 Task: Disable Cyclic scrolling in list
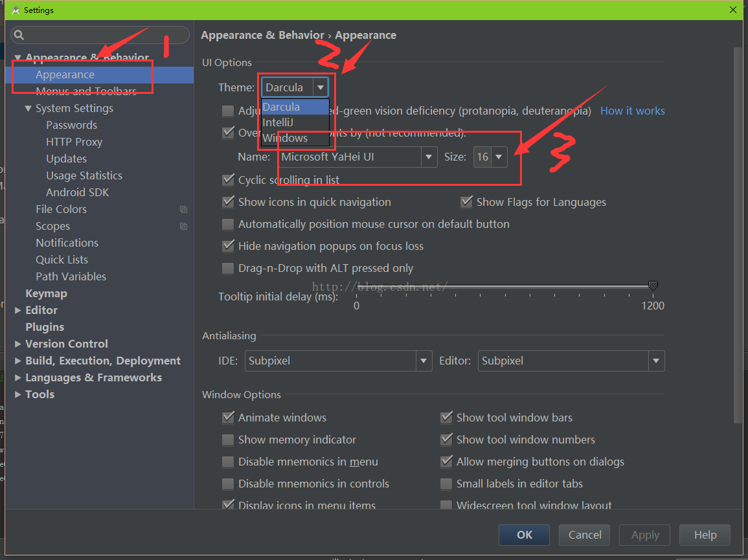click(228, 181)
